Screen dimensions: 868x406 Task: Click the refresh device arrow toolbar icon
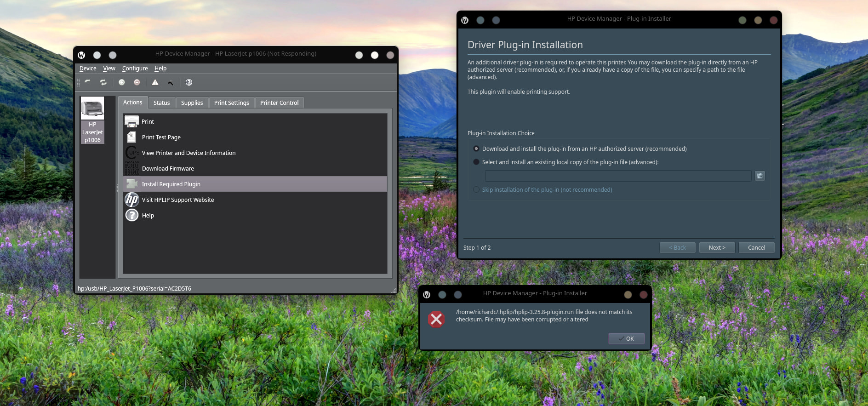pyautogui.click(x=87, y=82)
